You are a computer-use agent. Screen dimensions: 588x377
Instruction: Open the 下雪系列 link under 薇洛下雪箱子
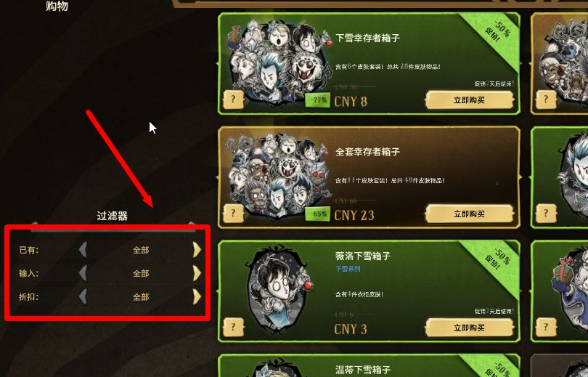[x=348, y=269]
